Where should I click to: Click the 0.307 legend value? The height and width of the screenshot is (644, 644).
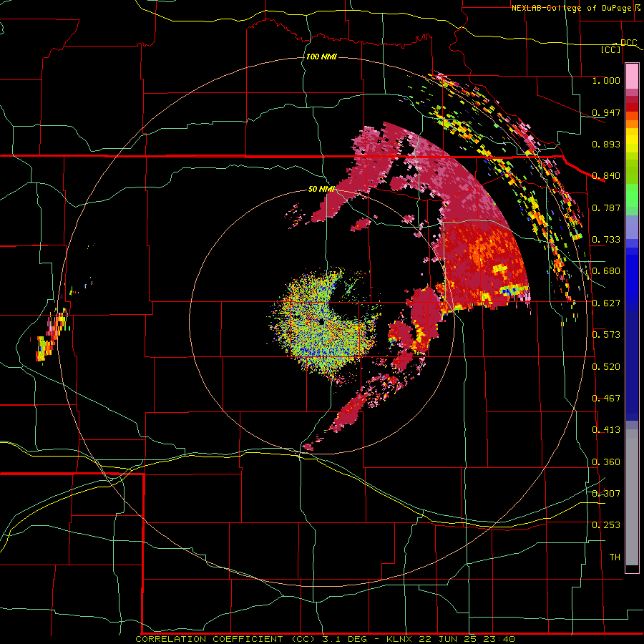606,494
